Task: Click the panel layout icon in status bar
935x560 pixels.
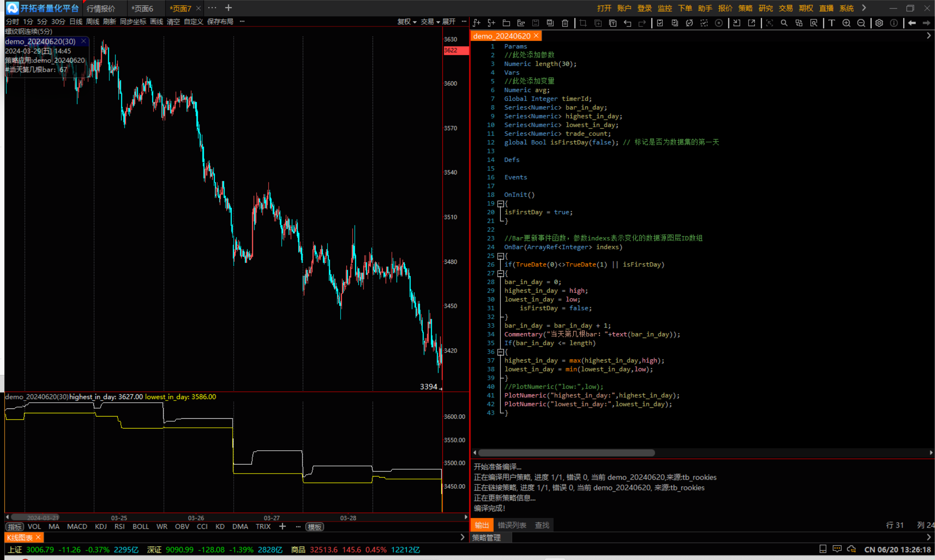Action: [823, 549]
